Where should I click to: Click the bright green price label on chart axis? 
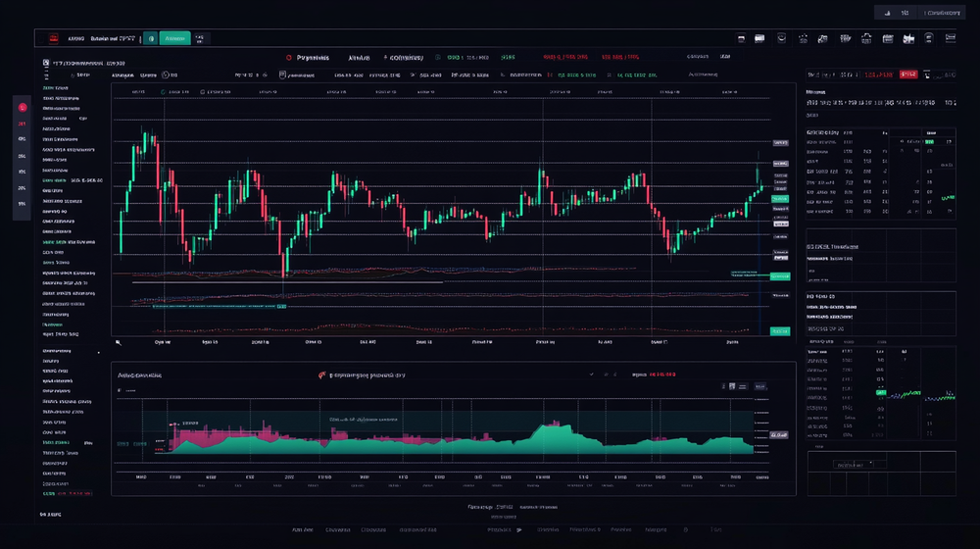coord(779,276)
